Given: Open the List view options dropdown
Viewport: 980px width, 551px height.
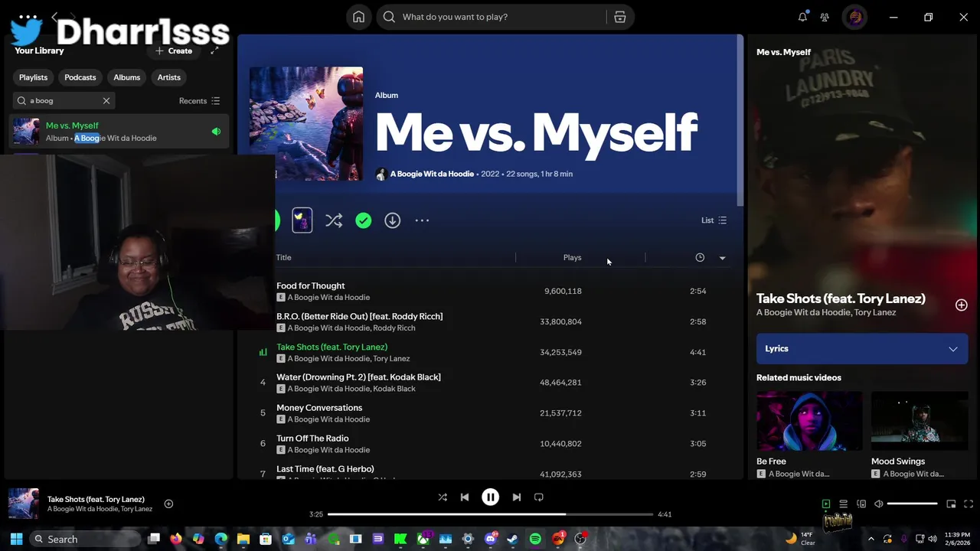Looking at the screenshot, I should [714, 220].
